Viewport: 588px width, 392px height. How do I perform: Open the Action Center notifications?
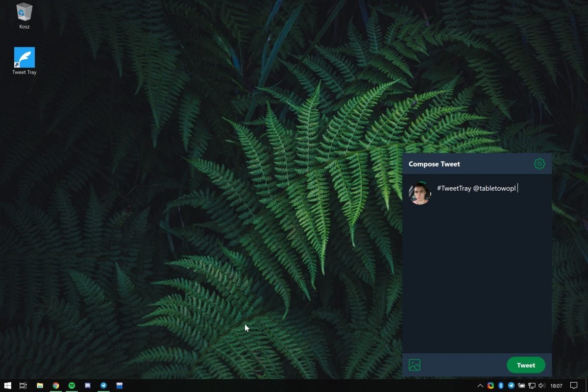(574, 386)
